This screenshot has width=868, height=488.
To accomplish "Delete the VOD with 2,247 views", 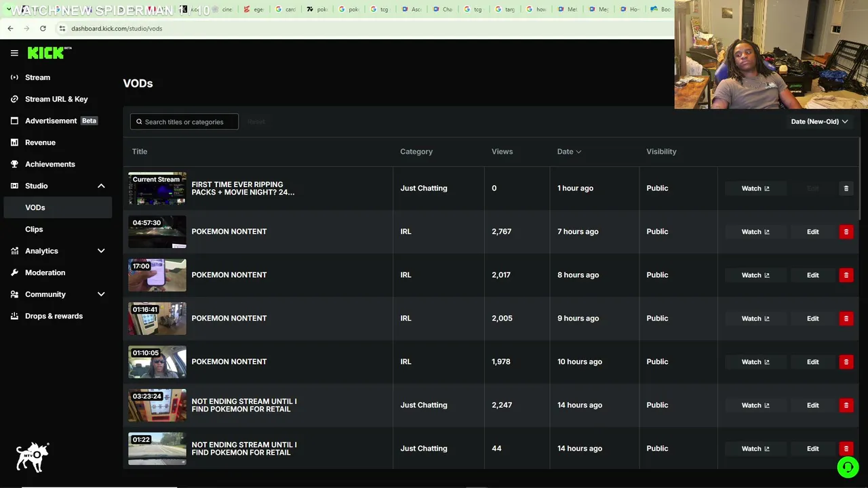I will point(846,405).
